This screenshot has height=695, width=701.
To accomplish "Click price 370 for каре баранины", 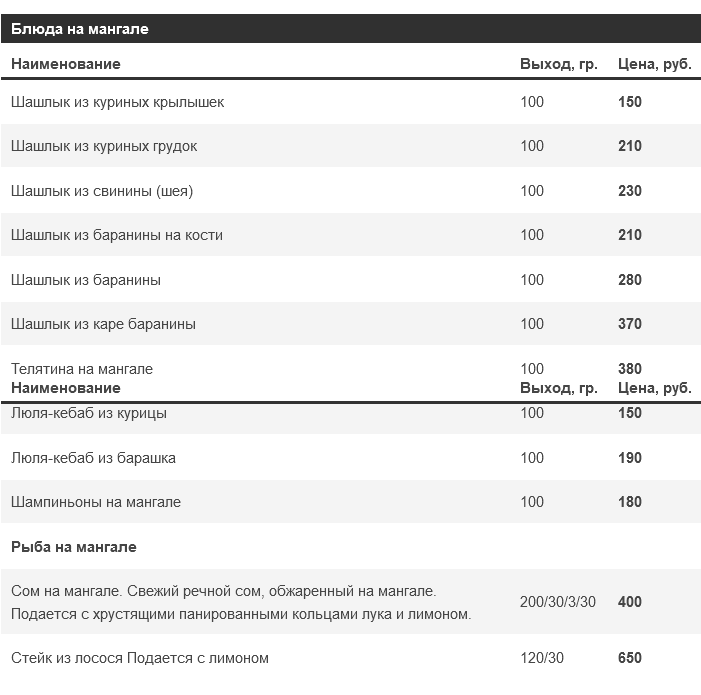I will pos(630,324).
